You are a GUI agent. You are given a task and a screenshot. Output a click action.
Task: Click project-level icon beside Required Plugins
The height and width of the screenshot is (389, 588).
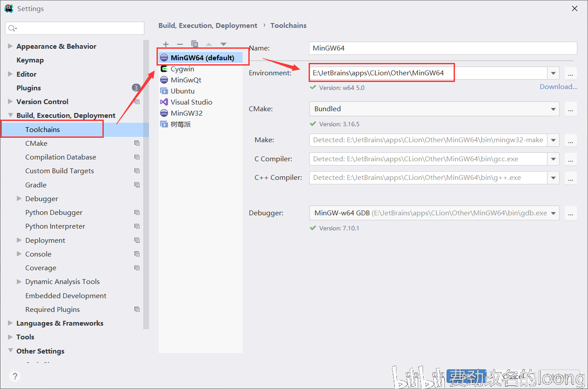137,310
